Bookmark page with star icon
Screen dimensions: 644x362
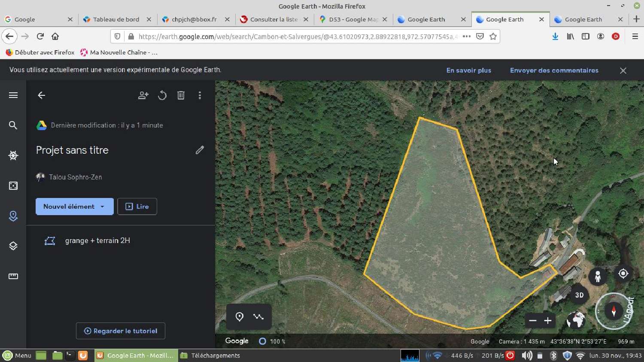[x=493, y=37]
